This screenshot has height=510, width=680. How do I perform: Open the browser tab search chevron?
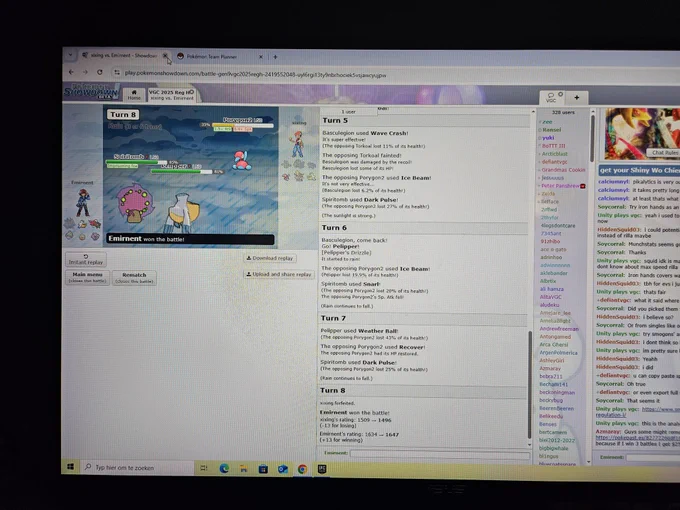[x=70, y=55]
